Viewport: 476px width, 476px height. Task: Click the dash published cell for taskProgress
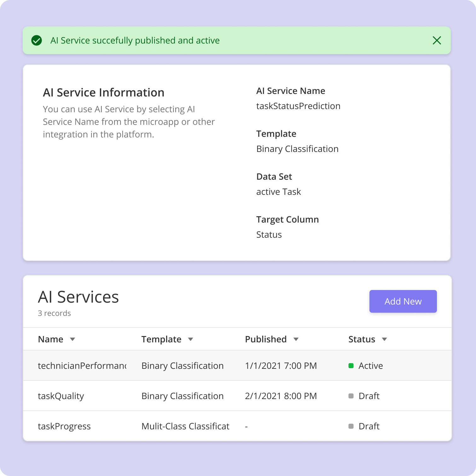tap(246, 427)
